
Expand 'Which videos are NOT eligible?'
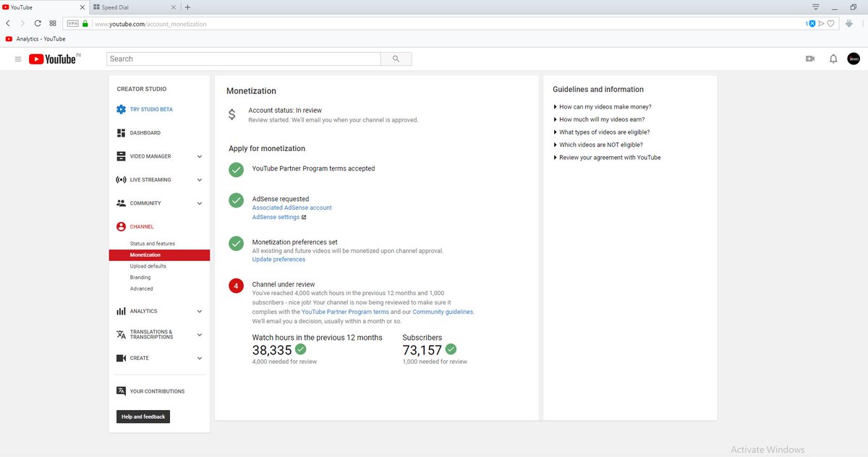[x=598, y=145]
